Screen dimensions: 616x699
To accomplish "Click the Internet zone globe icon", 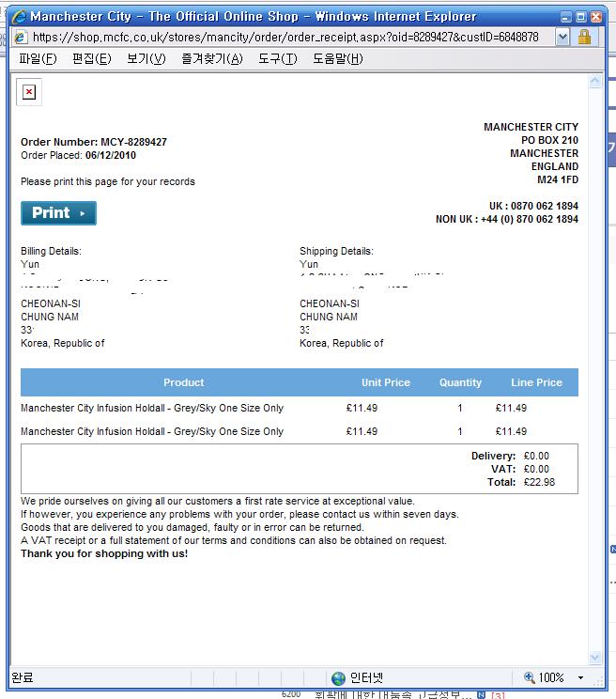I will click(x=338, y=678).
